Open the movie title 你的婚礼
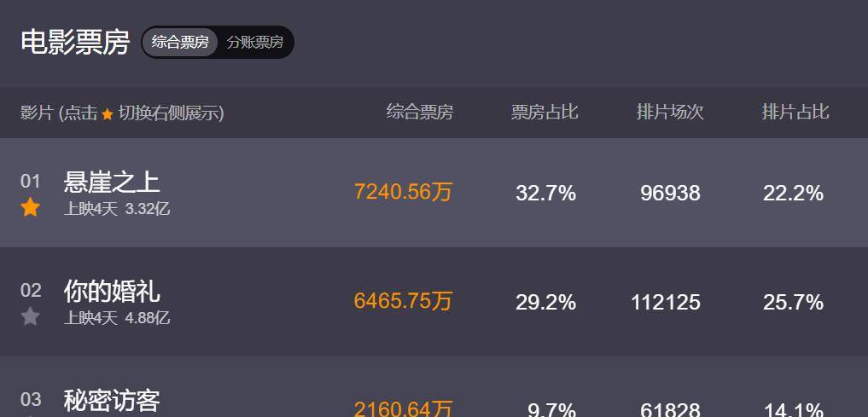Viewport: 868px width, 417px height. click(x=112, y=291)
